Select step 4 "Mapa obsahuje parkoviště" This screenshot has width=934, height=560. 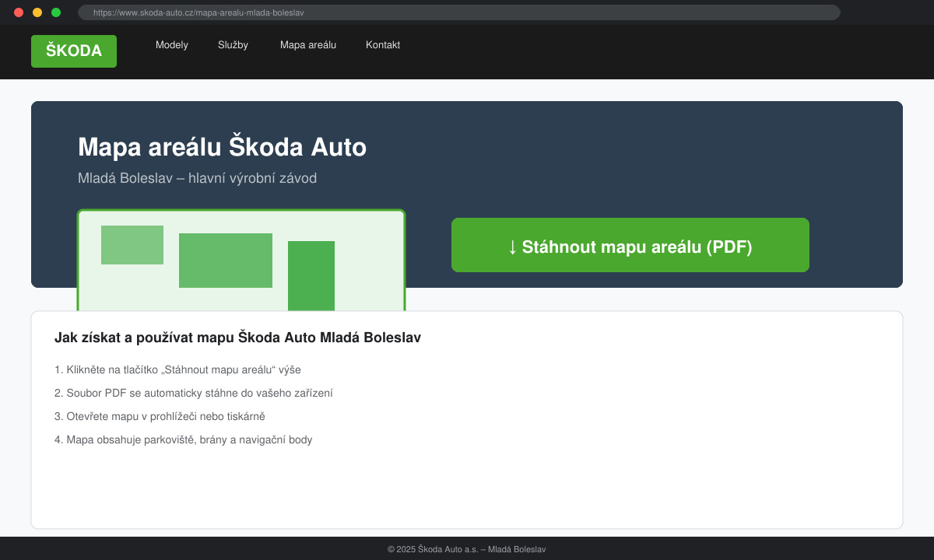click(183, 439)
